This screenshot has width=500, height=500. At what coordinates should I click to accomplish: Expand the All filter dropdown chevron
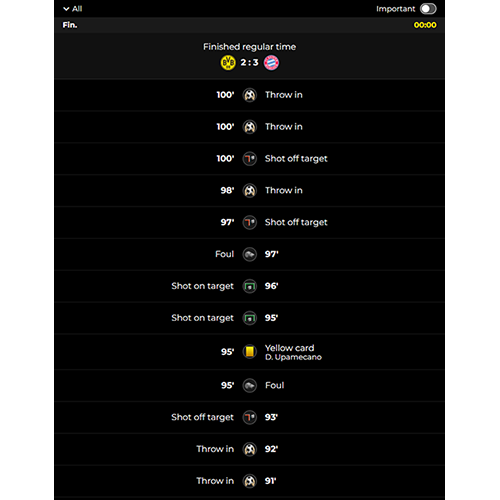66,9
